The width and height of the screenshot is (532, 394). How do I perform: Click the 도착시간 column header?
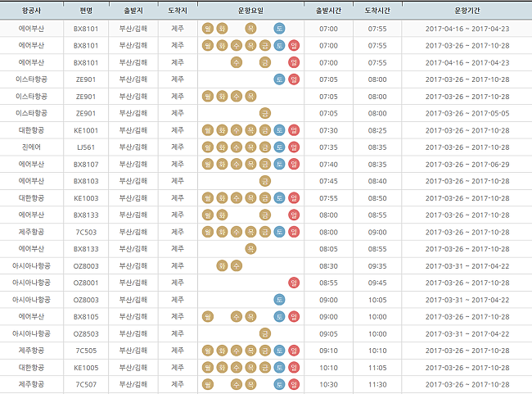click(x=377, y=11)
